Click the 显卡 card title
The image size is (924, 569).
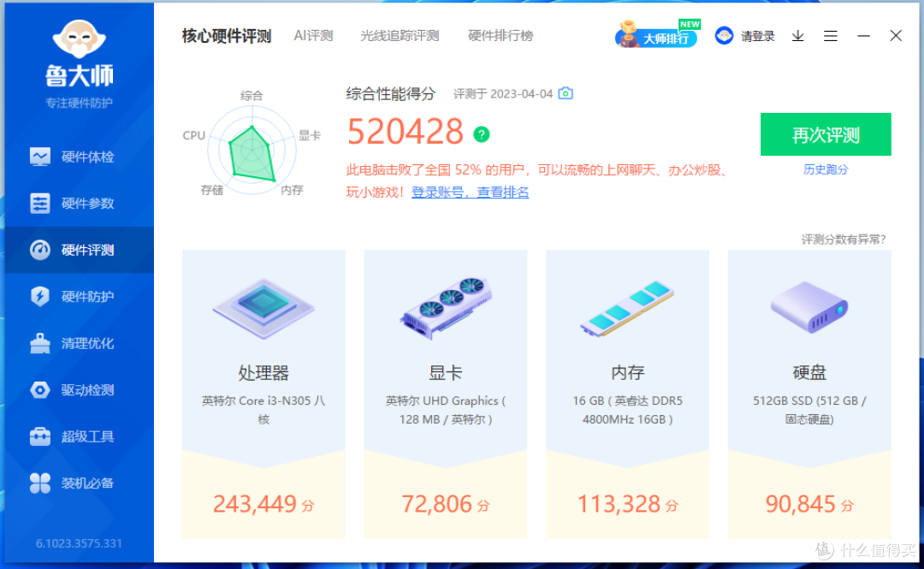446,373
